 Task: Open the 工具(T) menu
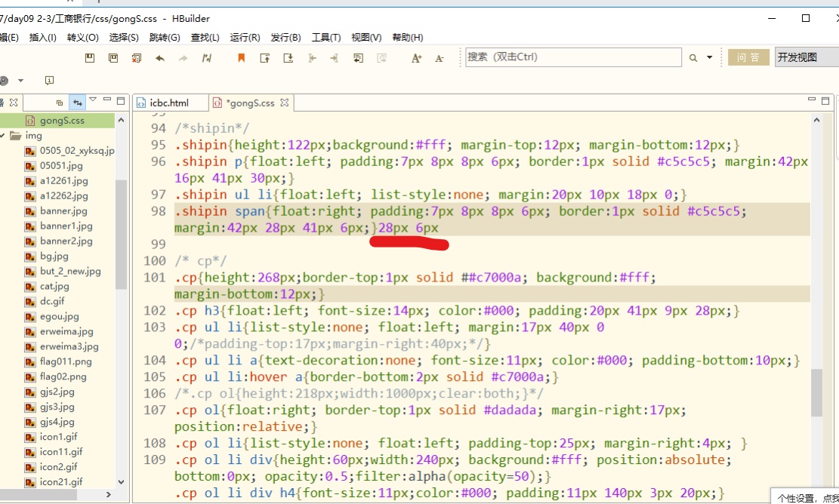(x=326, y=38)
